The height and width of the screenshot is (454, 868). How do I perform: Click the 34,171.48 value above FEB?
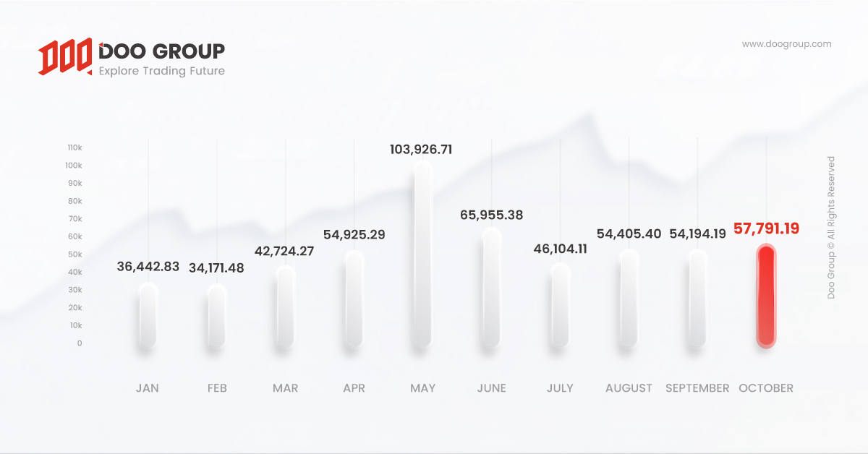[x=216, y=267]
